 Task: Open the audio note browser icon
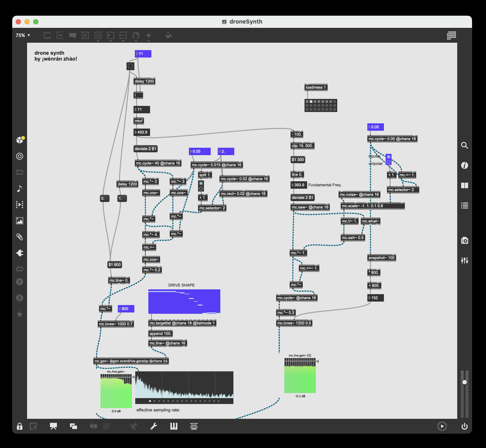coord(20,188)
